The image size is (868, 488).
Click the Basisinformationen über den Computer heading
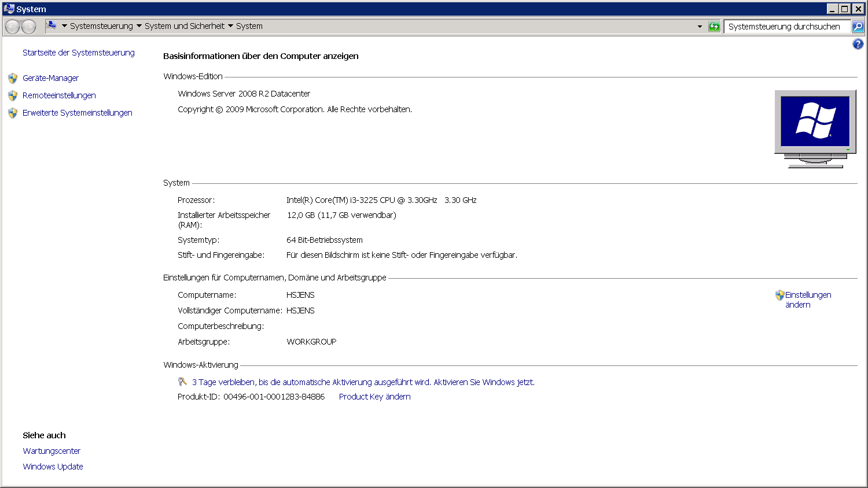tap(261, 56)
